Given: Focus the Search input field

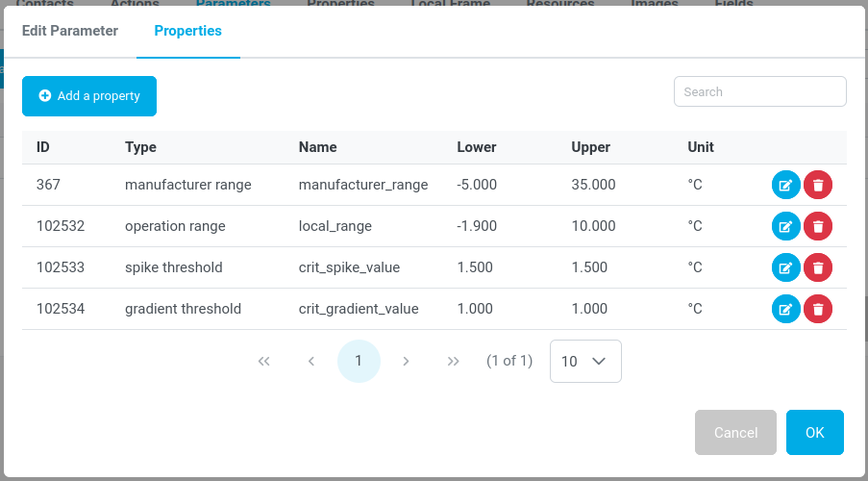Looking at the screenshot, I should pos(759,92).
